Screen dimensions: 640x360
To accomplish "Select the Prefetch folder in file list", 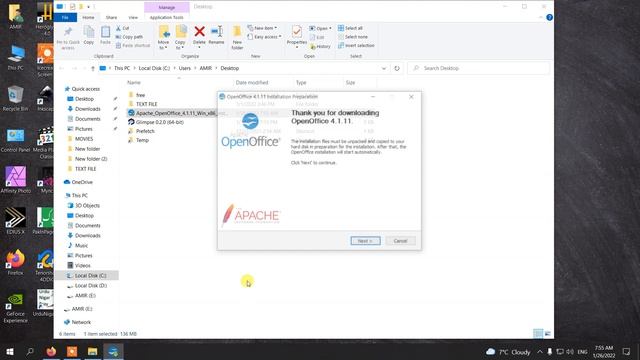I will tap(141, 131).
